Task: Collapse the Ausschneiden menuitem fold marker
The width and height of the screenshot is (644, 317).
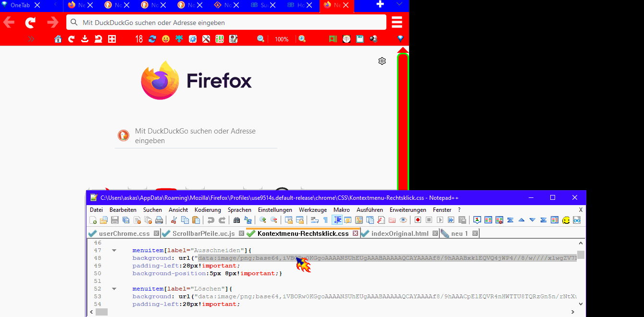Action: coord(114,250)
